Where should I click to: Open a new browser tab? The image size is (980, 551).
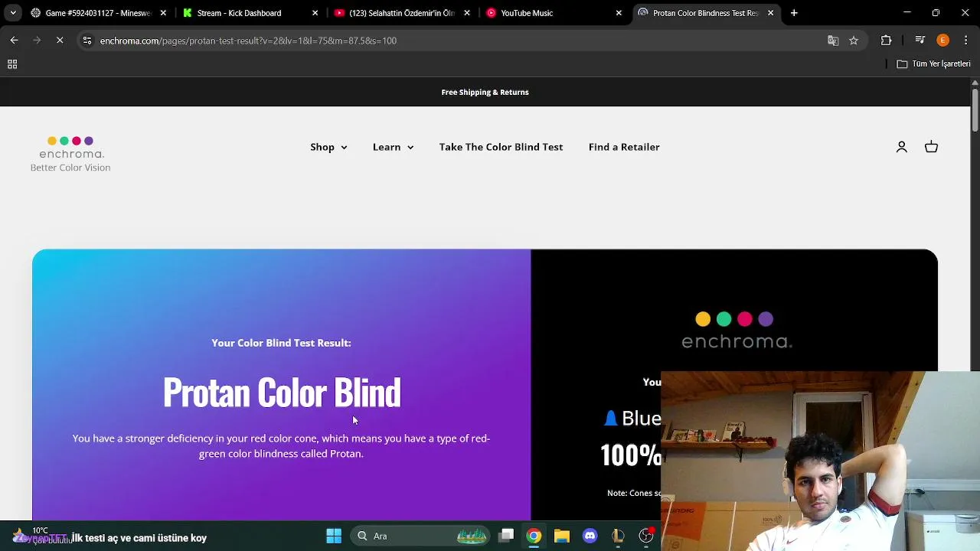794,13
